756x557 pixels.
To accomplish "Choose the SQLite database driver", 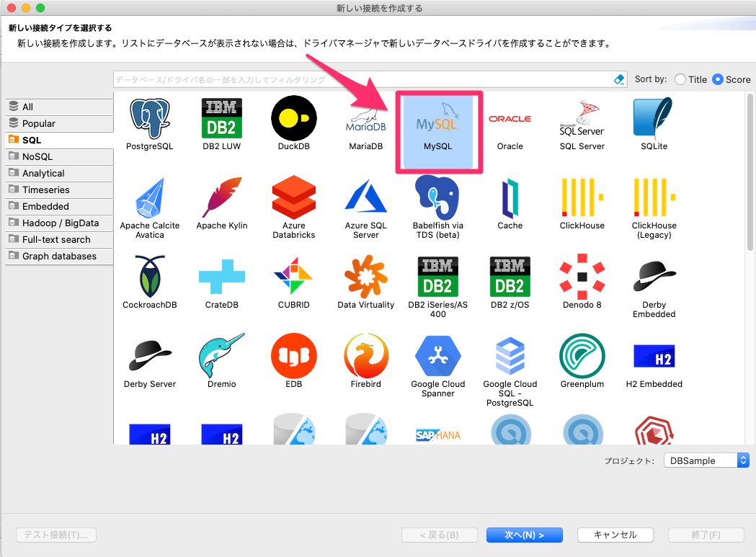I will (653, 122).
